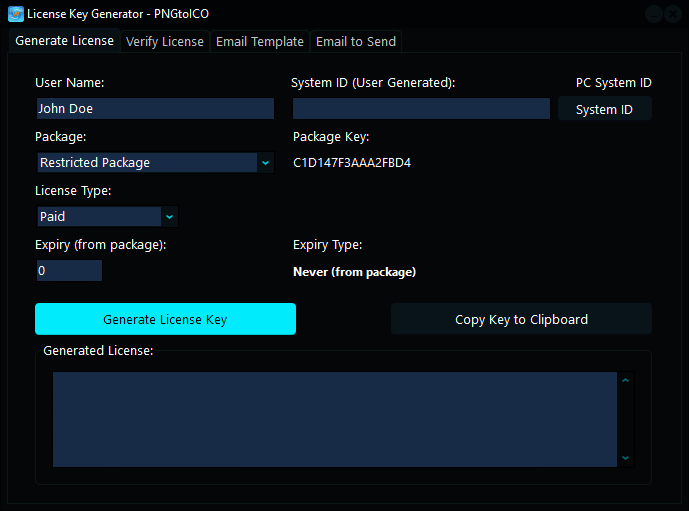Open the Verify License tab
Image resolution: width=689 pixels, height=511 pixels.
[165, 42]
